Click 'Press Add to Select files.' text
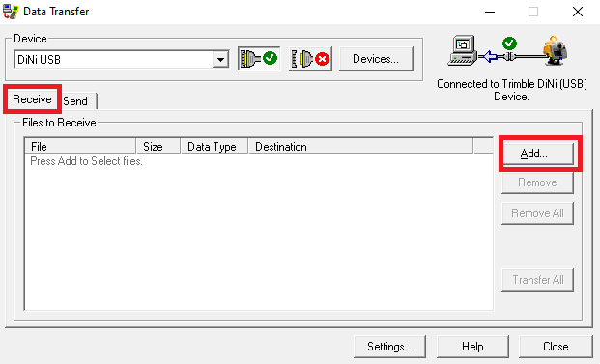This screenshot has width=600, height=364. [x=87, y=161]
